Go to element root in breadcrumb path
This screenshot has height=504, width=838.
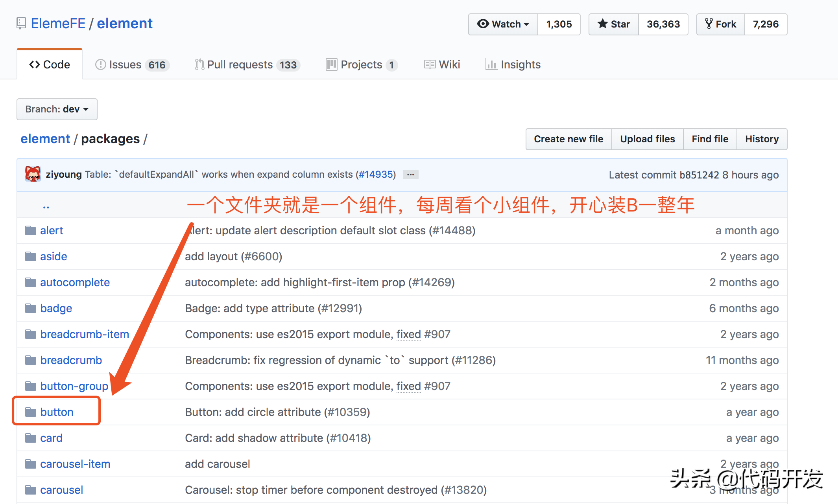[45, 139]
